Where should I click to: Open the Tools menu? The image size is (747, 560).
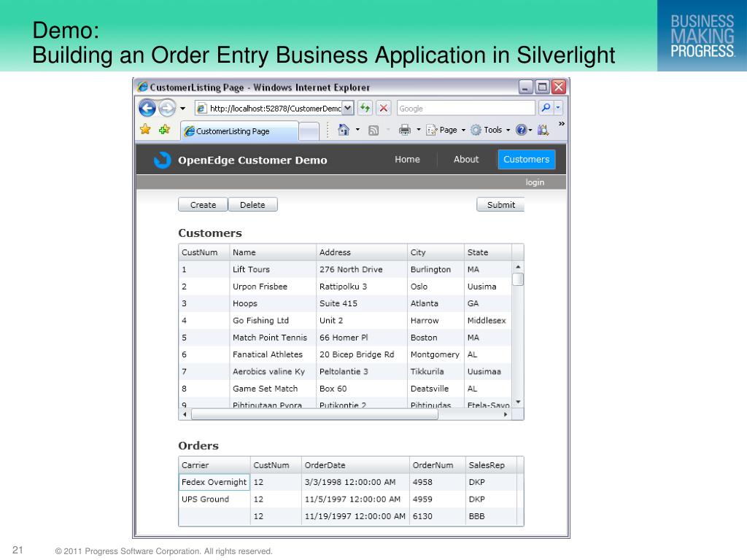coord(490,130)
